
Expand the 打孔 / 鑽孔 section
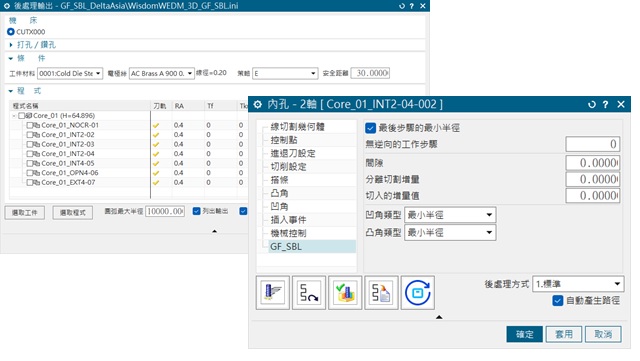(11, 45)
